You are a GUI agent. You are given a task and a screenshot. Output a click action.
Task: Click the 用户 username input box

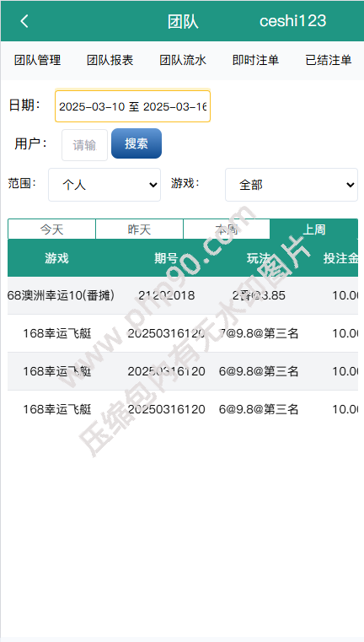[x=84, y=145]
